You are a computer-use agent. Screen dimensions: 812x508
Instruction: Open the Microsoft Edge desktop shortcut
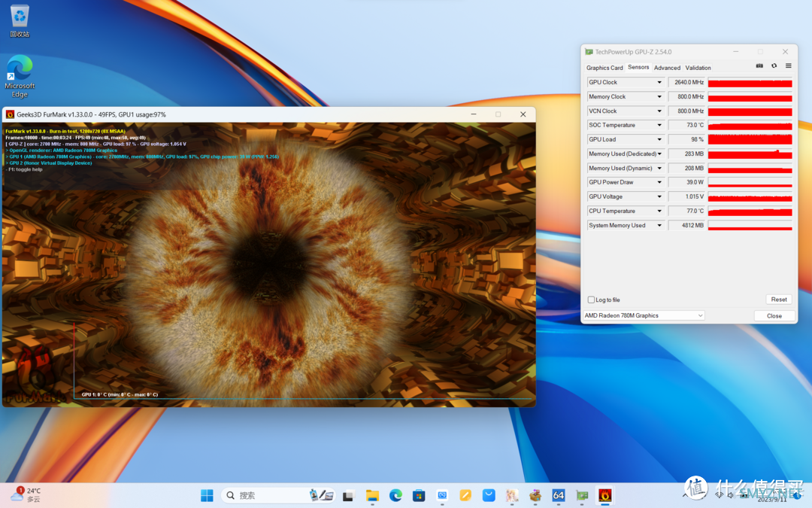coord(20,76)
